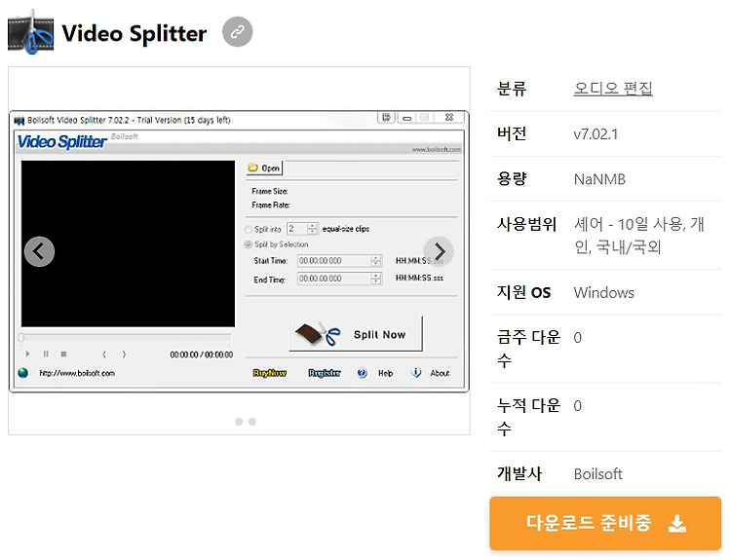
Task: Click the Video Splitter page title
Action: pos(135,33)
